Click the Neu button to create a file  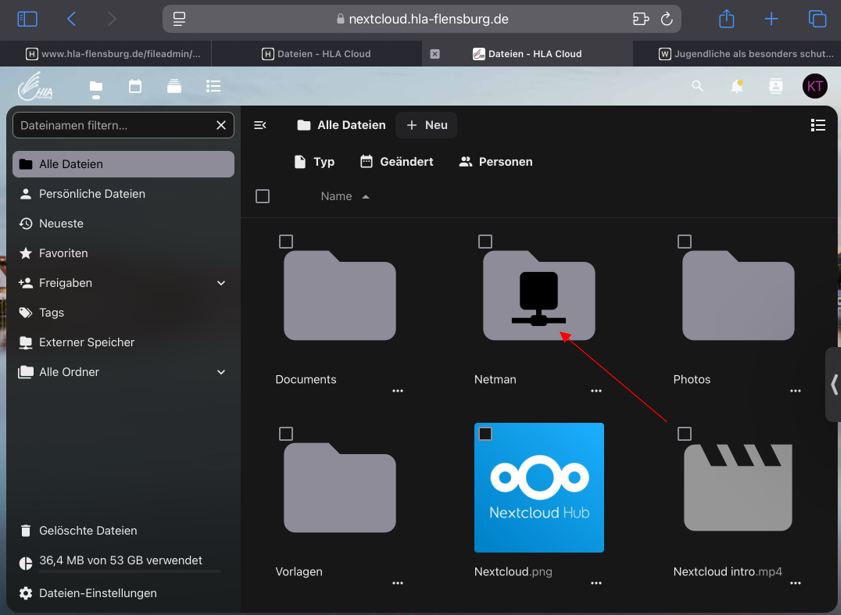pos(426,125)
